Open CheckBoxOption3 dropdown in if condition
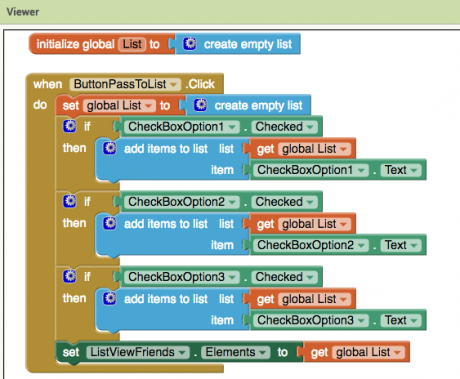 tap(182, 277)
